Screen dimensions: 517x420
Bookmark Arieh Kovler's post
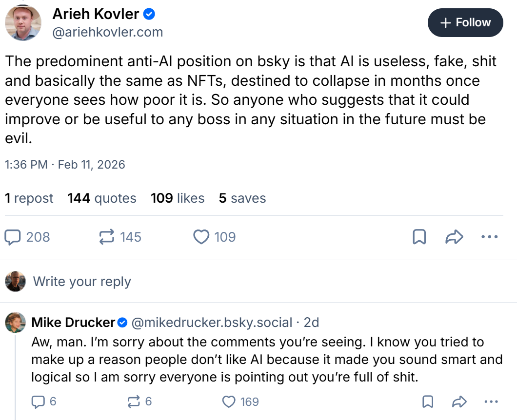pyautogui.click(x=419, y=237)
